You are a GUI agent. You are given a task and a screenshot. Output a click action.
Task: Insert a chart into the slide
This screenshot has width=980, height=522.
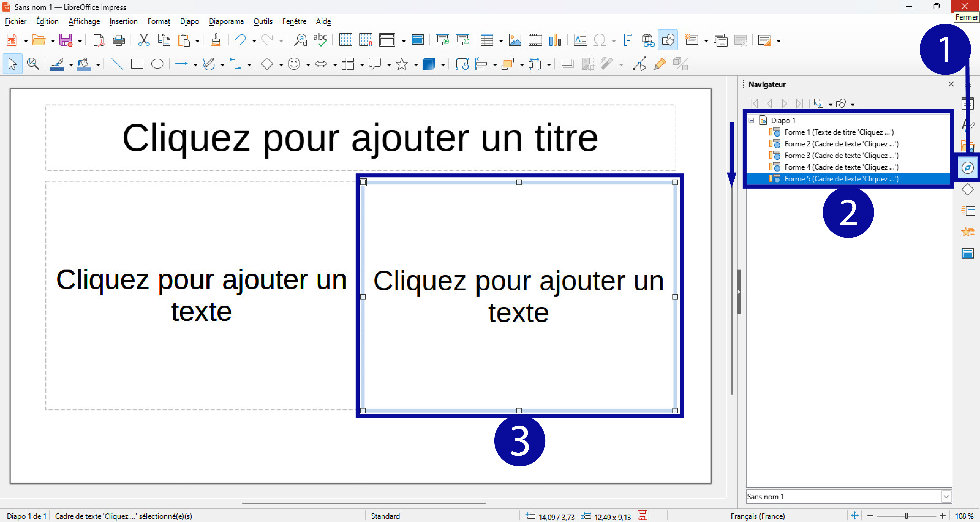pyautogui.click(x=555, y=40)
